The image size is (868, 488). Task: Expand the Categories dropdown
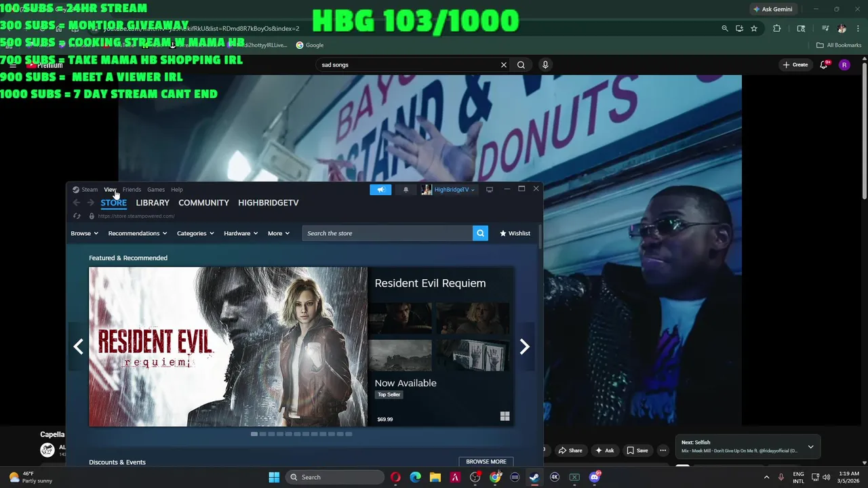pyautogui.click(x=195, y=233)
